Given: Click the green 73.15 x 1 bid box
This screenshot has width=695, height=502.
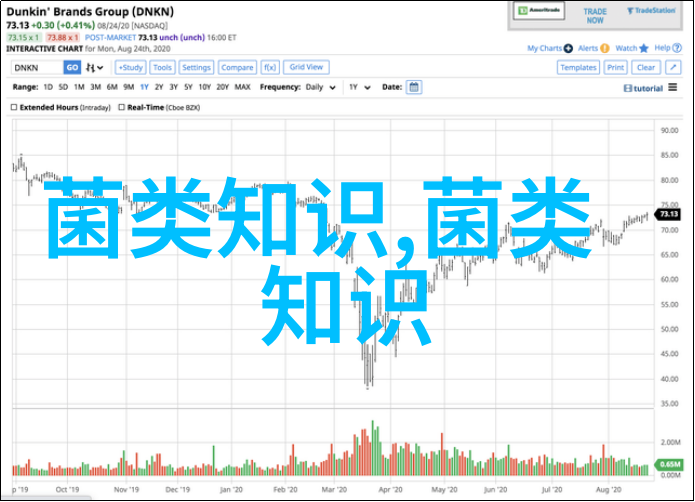Looking at the screenshot, I should click(x=24, y=38).
